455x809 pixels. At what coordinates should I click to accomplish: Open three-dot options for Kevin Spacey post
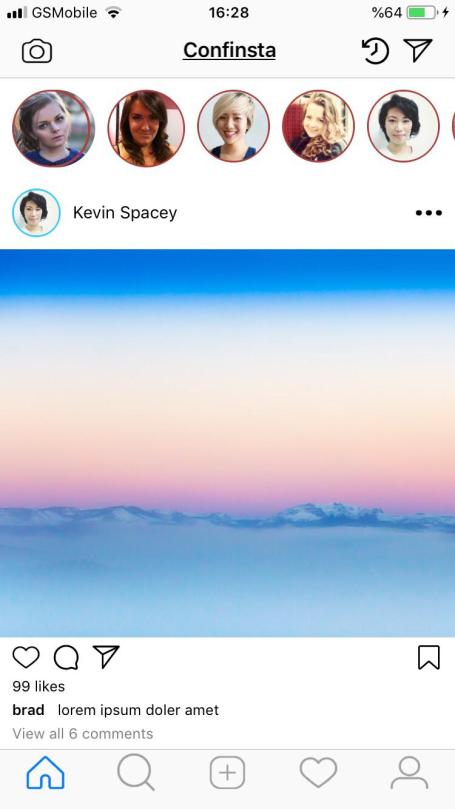tap(429, 213)
